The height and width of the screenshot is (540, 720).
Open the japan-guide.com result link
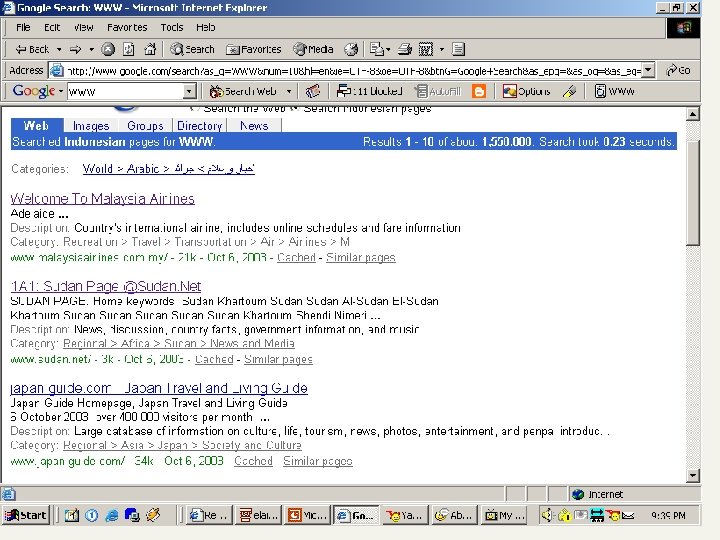[159, 388]
